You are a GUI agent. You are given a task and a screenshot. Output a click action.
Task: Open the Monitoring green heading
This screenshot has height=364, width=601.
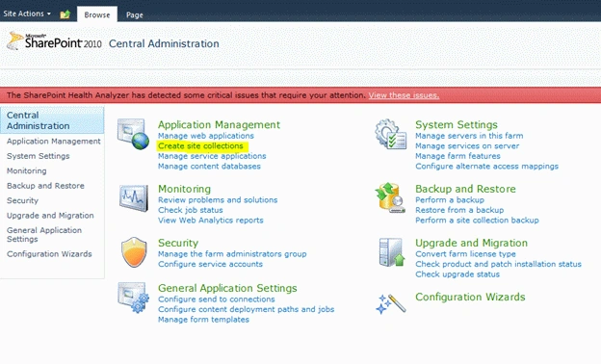pos(184,189)
